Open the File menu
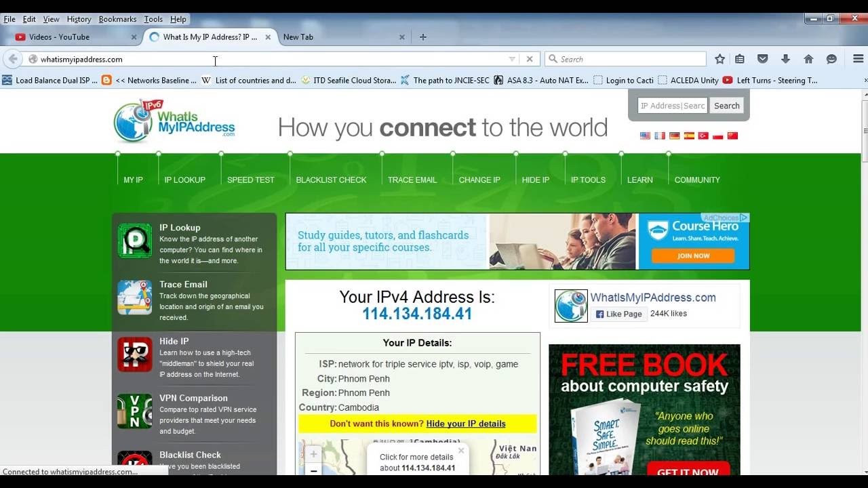 pyautogui.click(x=9, y=19)
